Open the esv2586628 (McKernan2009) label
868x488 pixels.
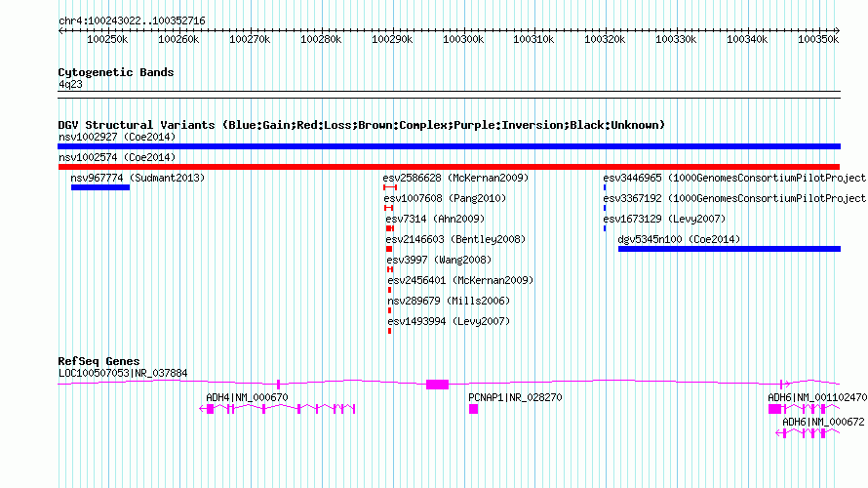coord(455,178)
